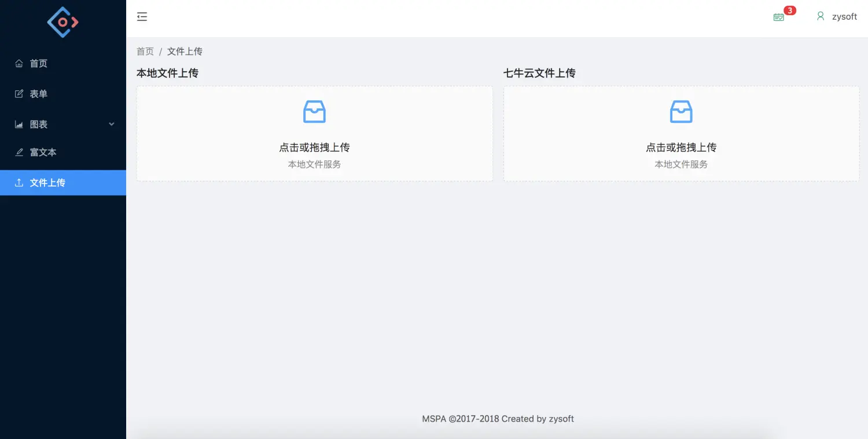Click 点击或拖拽上传 in the local upload area

pyautogui.click(x=314, y=147)
